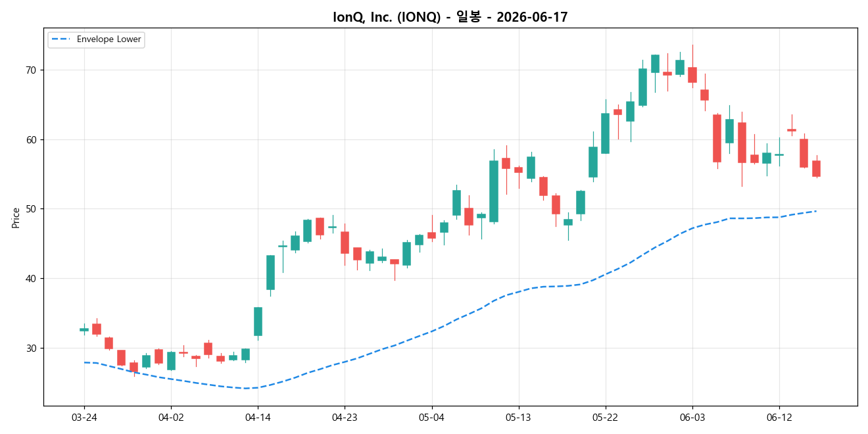Screen dimensions: 868x434
Task: Click the tall green candle on 04-14
Action: (258, 322)
